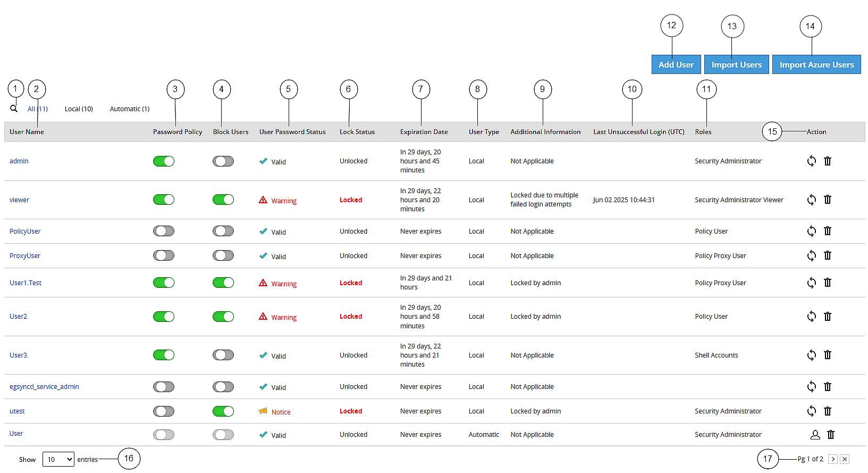The image size is (868, 473).
Task: Delete egsyncd_service_admin via trash icon
Action: tap(828, 386)
